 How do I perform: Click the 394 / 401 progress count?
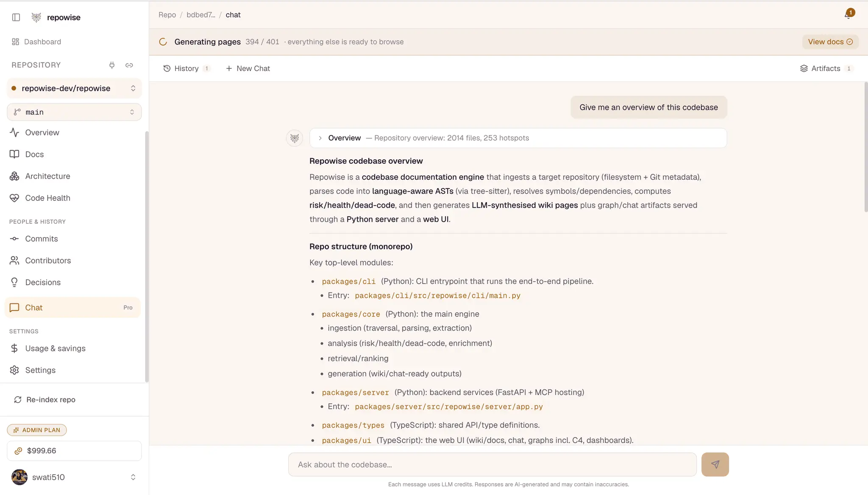(262, 42)
